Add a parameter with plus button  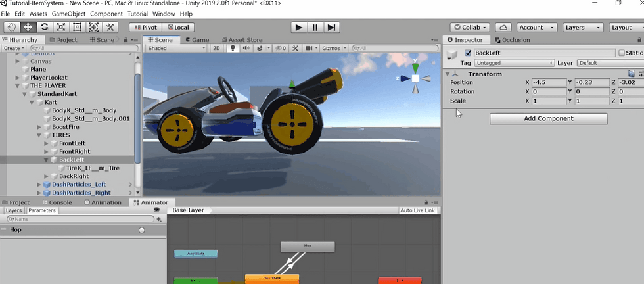(159, 219)
